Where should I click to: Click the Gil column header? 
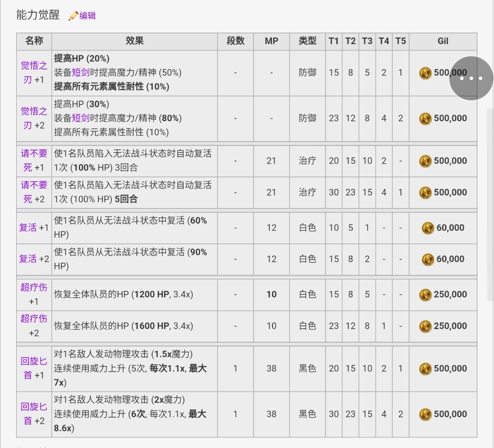pyautogui.click(x=443, y=41)
